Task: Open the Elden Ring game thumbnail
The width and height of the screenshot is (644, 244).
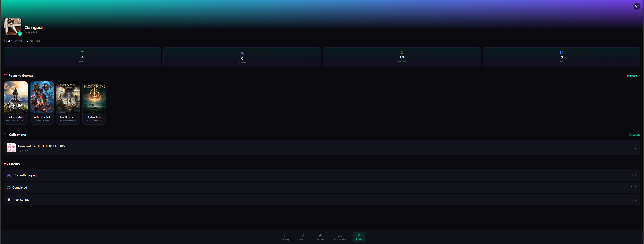Action: pyautogui.click(x=94, y=97)
